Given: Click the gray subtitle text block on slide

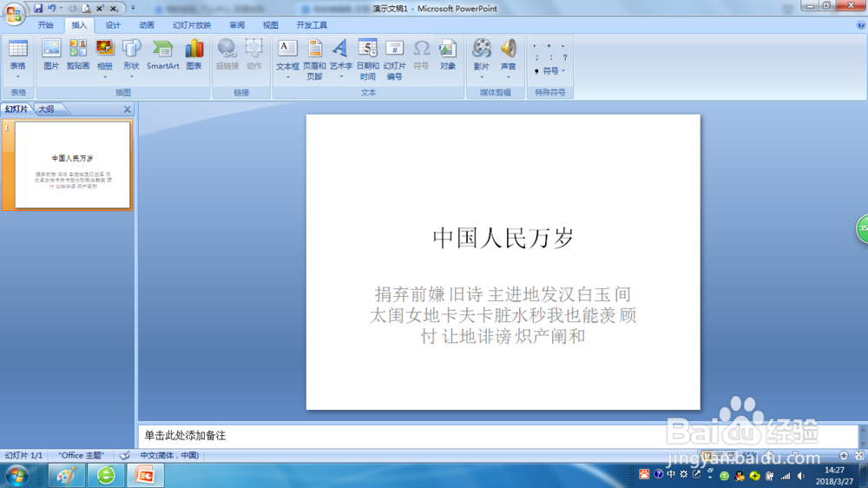Looking at the screenshot, I should (x=503, y=314).
